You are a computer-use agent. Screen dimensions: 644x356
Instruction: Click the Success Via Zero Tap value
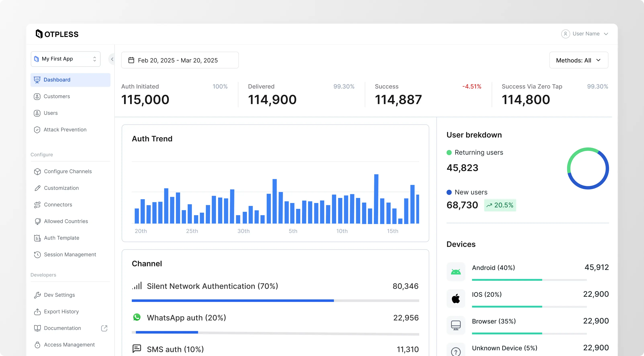tap(526, 100)
